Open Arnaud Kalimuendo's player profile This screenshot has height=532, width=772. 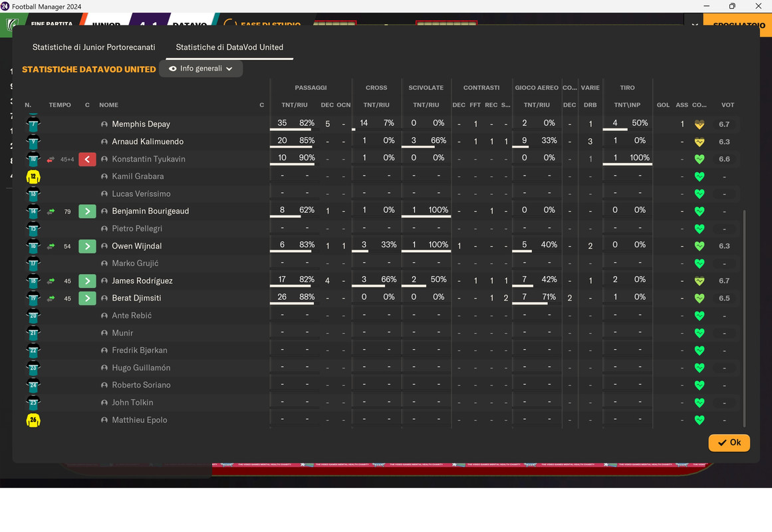tap(148, 142)
